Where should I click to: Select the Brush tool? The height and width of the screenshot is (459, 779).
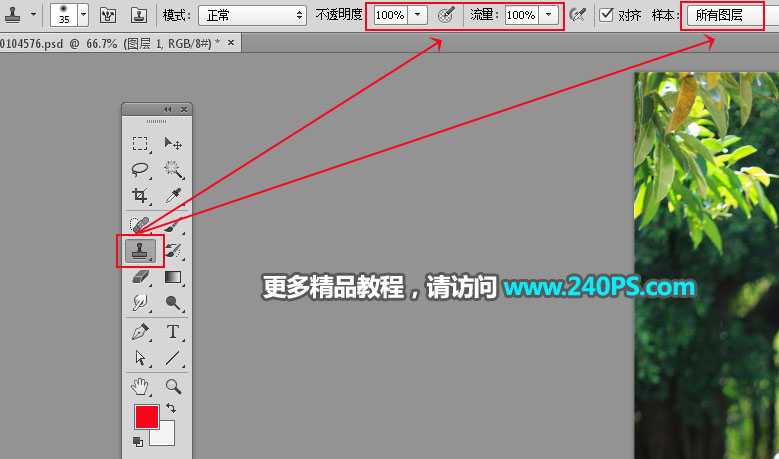(173, 225)
